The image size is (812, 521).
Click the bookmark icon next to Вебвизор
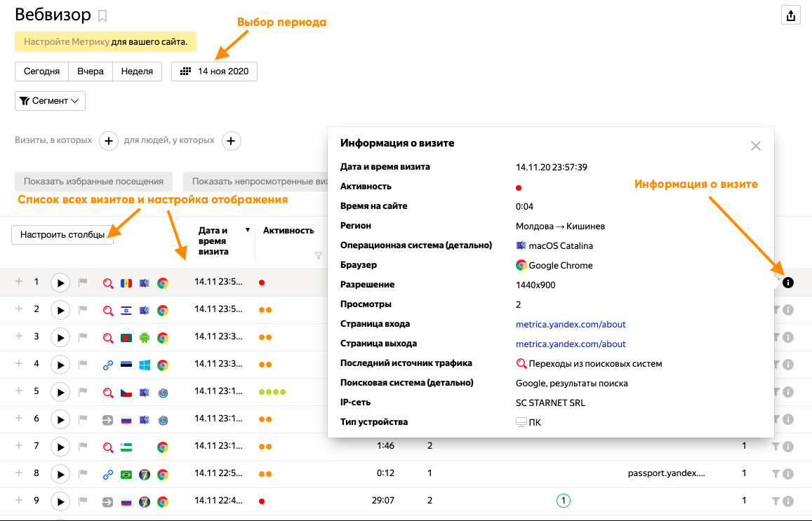coord(102,16)
